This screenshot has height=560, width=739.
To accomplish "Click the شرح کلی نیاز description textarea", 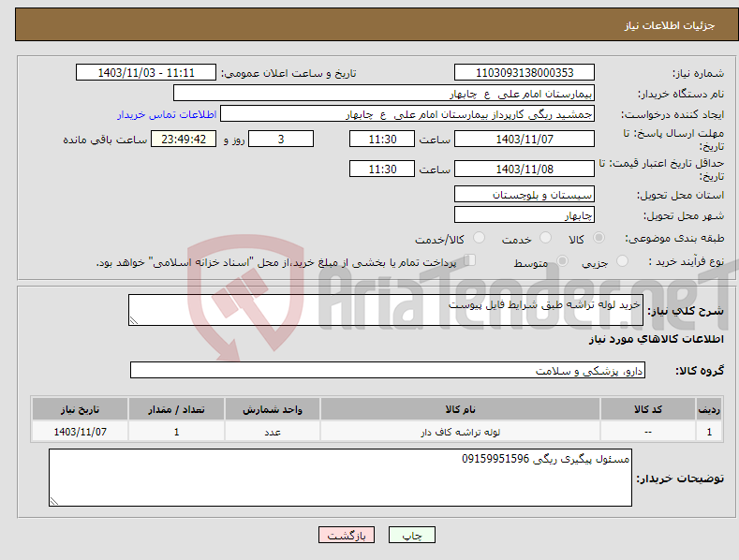I will click(386, 310).
